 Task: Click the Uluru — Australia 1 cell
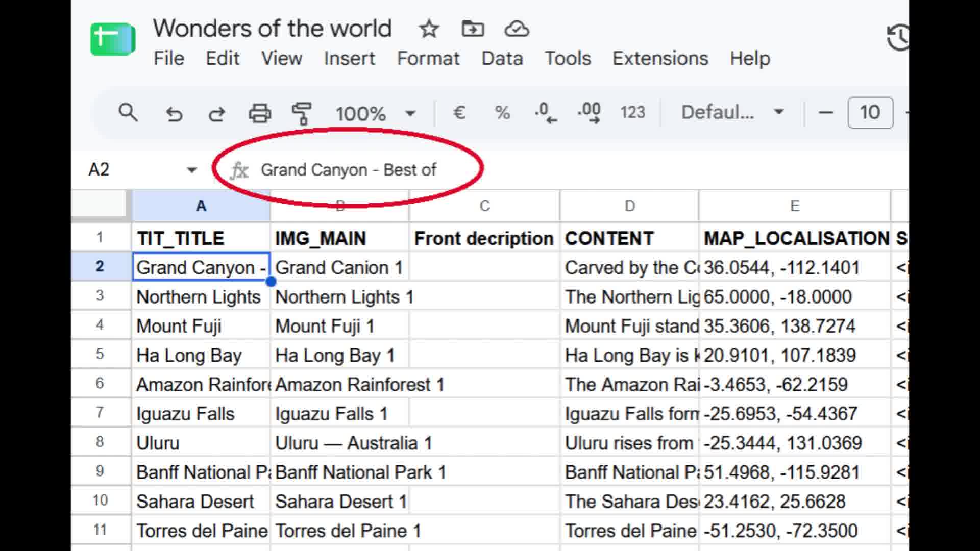pos(339,443)
